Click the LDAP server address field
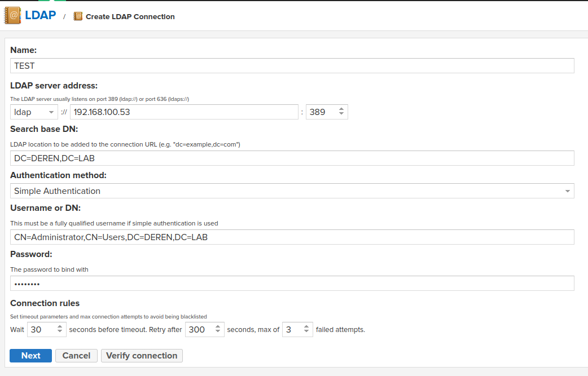 point(184,112)
